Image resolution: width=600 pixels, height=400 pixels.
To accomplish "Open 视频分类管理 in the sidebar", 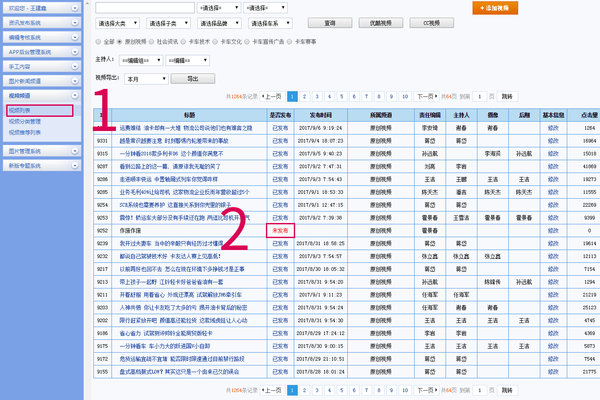I will point(25,121).
